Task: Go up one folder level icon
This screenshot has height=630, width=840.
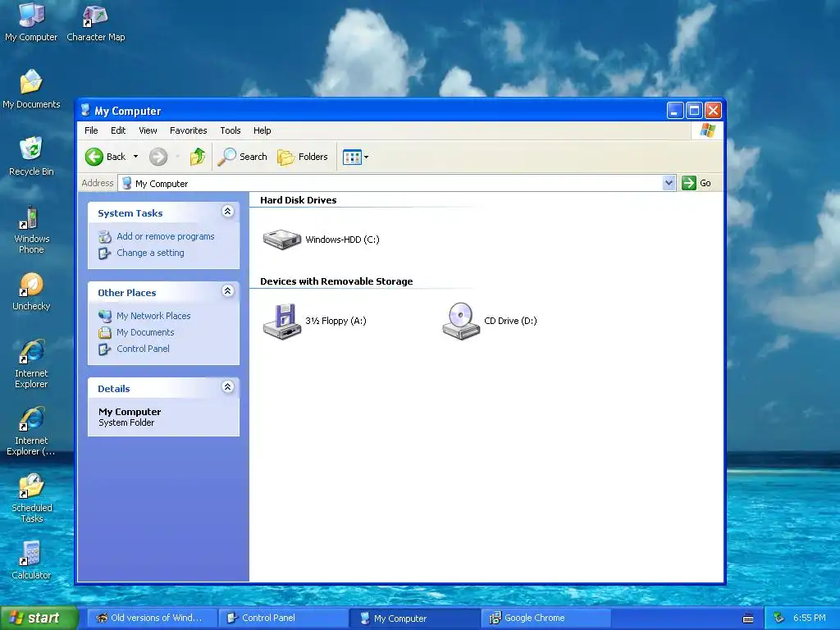Action: (x=198, y=157)
